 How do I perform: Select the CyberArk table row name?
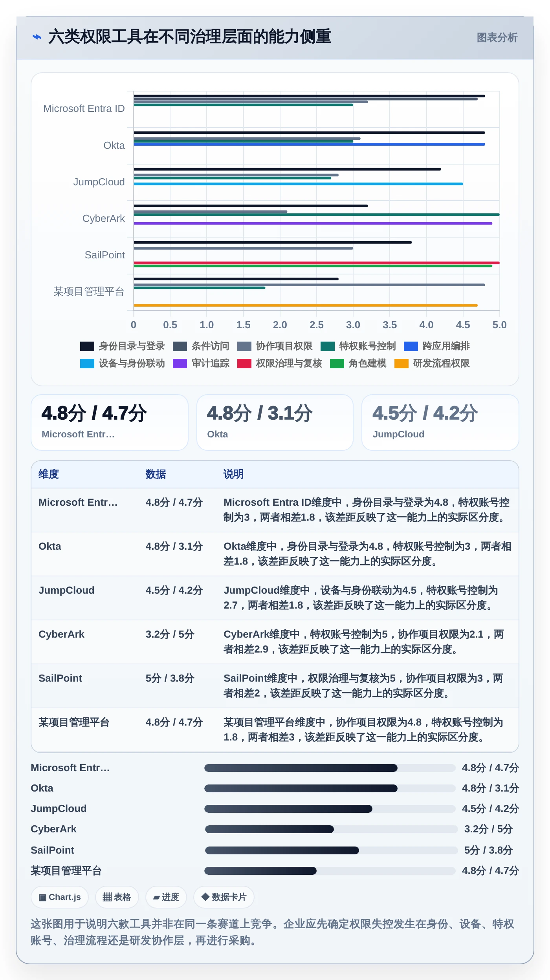pyautogui.click(x=61, y=634)
